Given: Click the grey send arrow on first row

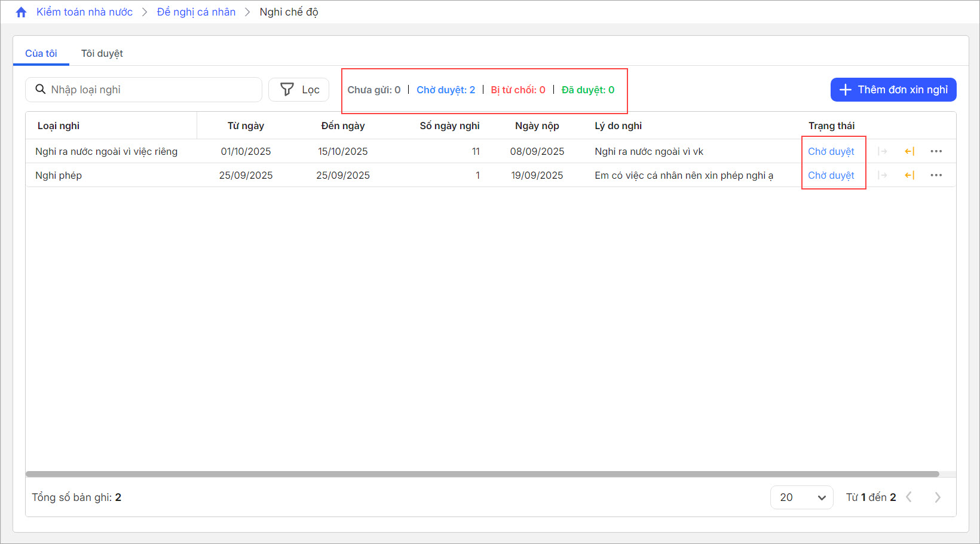Looking at the screenshot, I should coord(883,151).
